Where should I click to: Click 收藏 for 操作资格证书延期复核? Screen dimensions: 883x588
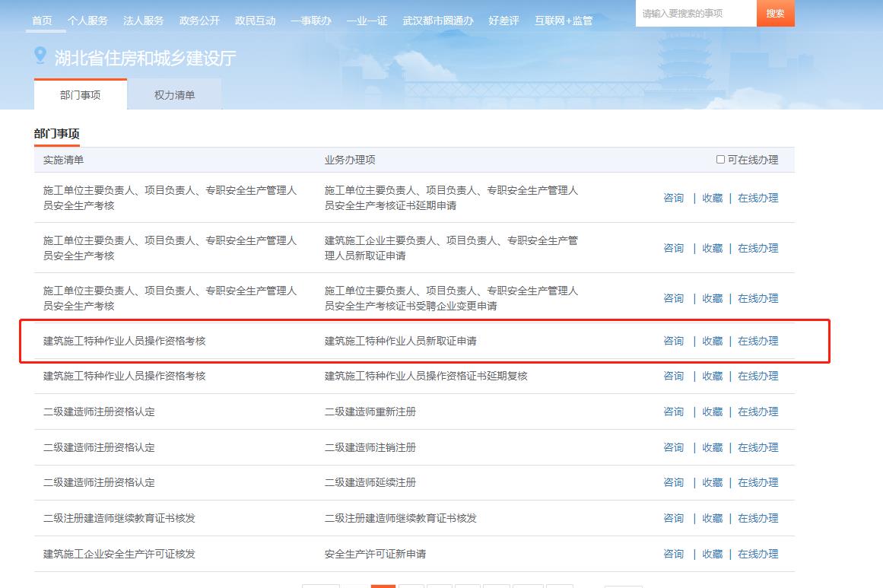point(713,377)
